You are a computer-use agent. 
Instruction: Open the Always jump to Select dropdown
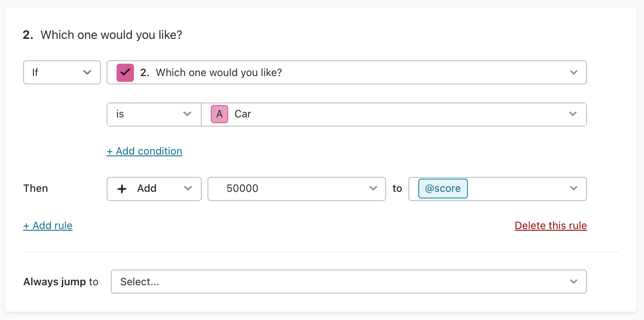tap(349, 282)
